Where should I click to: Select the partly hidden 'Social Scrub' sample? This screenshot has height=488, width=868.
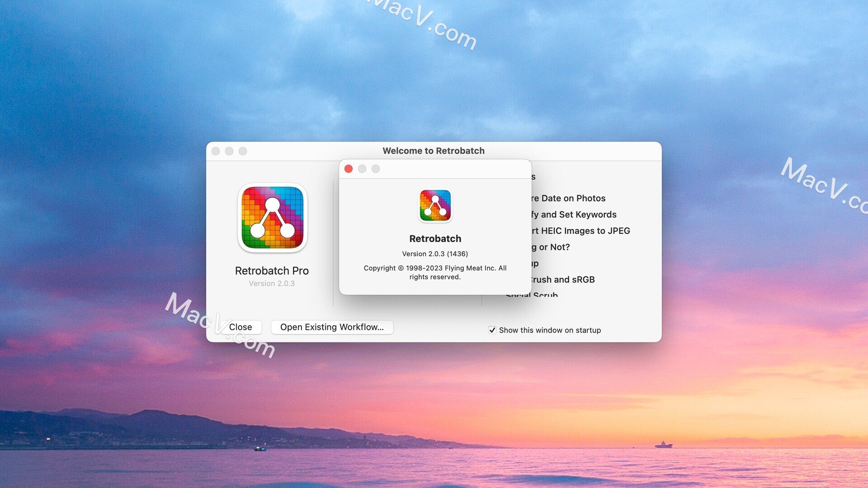pyautogui.click(x=532, y=295)
